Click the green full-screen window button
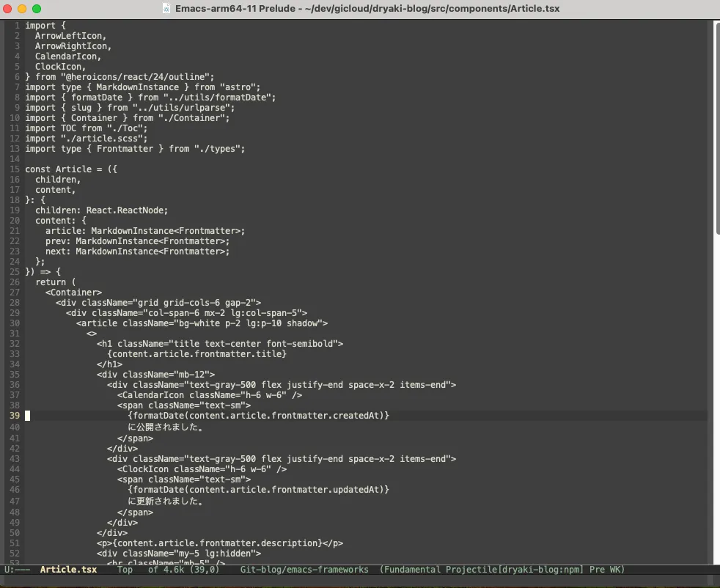 tap(37, 9)
